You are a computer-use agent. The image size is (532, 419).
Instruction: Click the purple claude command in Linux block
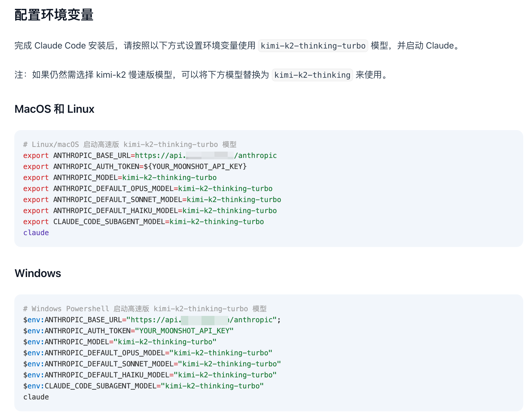(x=36, y=233)
